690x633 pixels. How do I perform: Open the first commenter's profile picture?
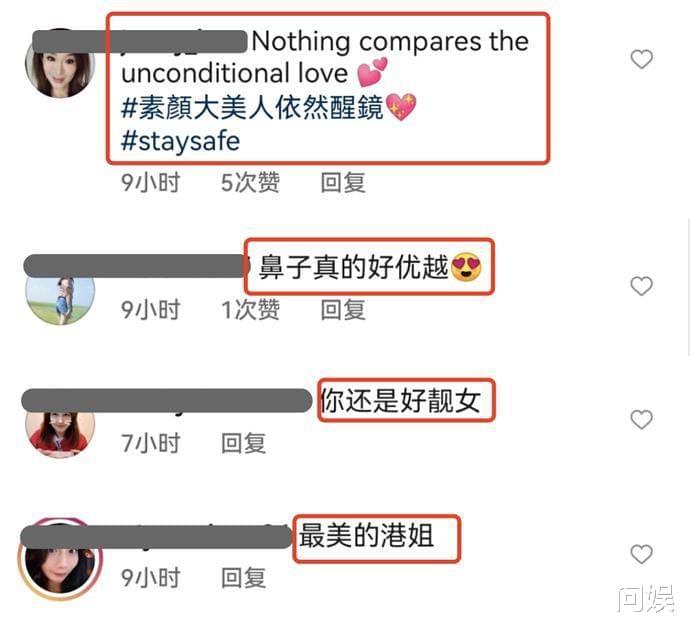(60, 64)
